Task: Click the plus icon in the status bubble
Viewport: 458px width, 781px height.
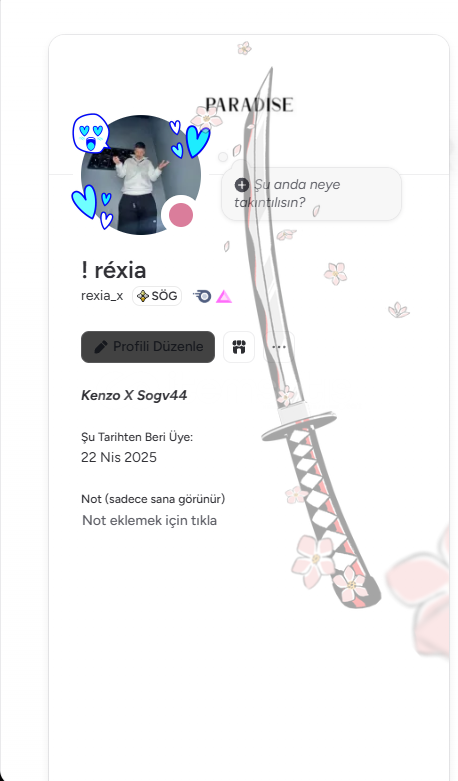Action: 241,185
